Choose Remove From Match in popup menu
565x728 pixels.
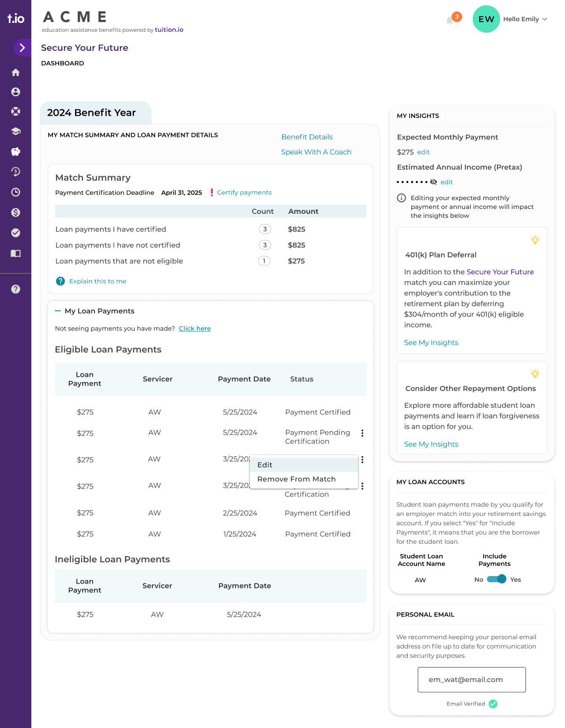(304, 479)
